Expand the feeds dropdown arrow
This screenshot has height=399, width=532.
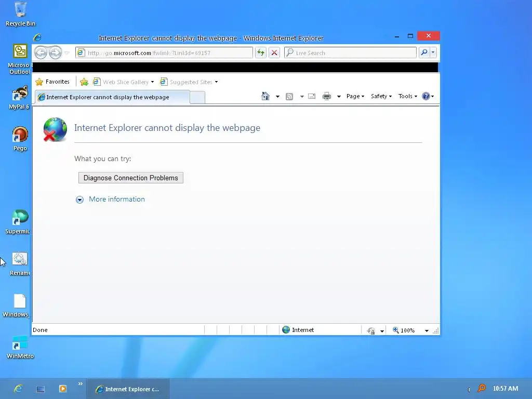click(302, 97)
